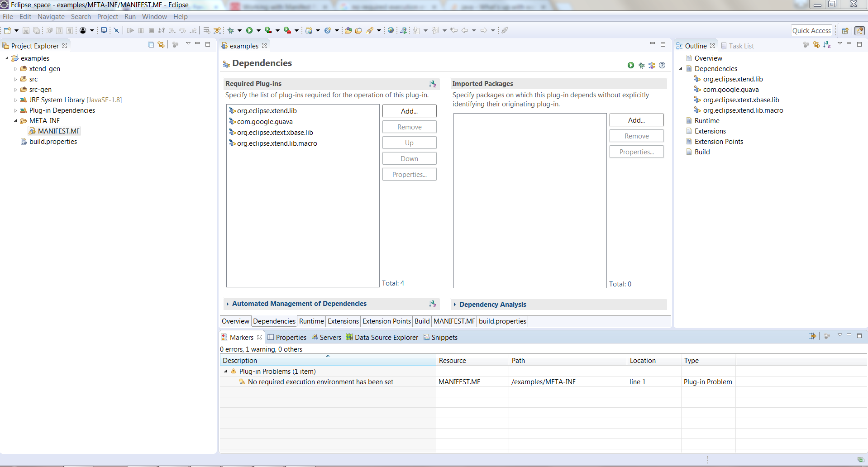Image resolution: width=868 pixels, height=467 pixels.
Task: Open the Task List view tab
Action: pyautogui.click(x=737, y=46)
